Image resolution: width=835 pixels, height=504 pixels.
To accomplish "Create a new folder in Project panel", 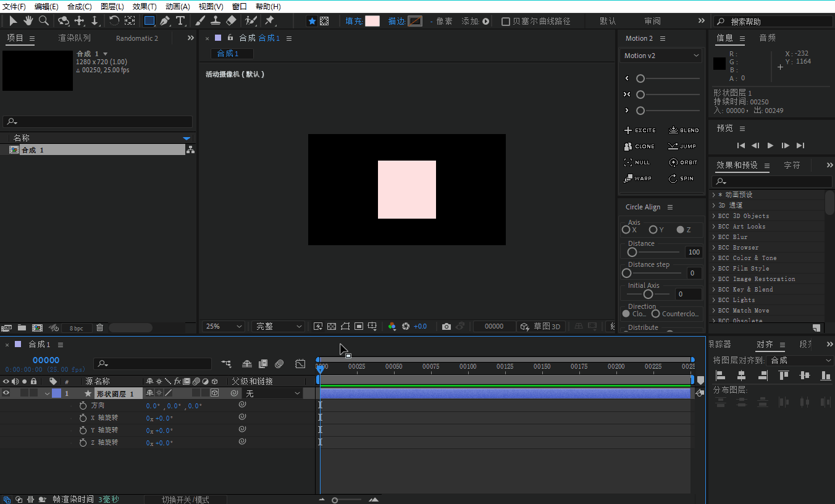I will (22, 327).
